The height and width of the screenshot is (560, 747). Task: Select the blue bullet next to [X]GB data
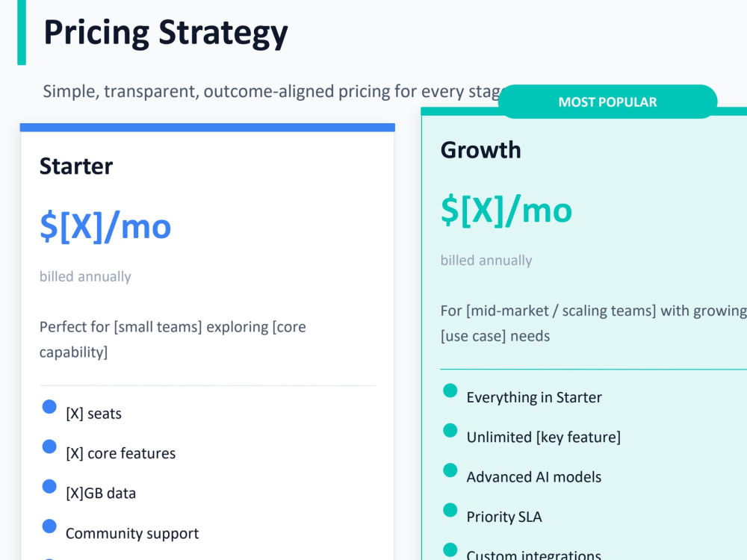[49, 486]
